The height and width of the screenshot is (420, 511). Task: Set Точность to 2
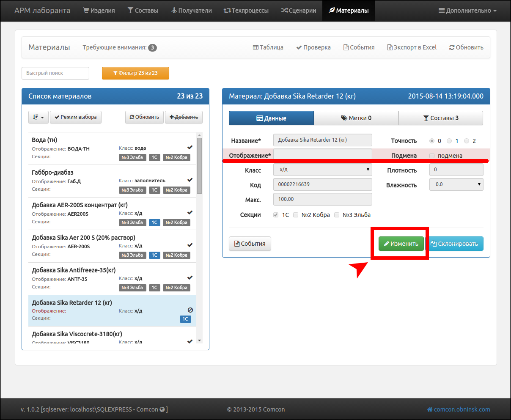click(467, 141)
